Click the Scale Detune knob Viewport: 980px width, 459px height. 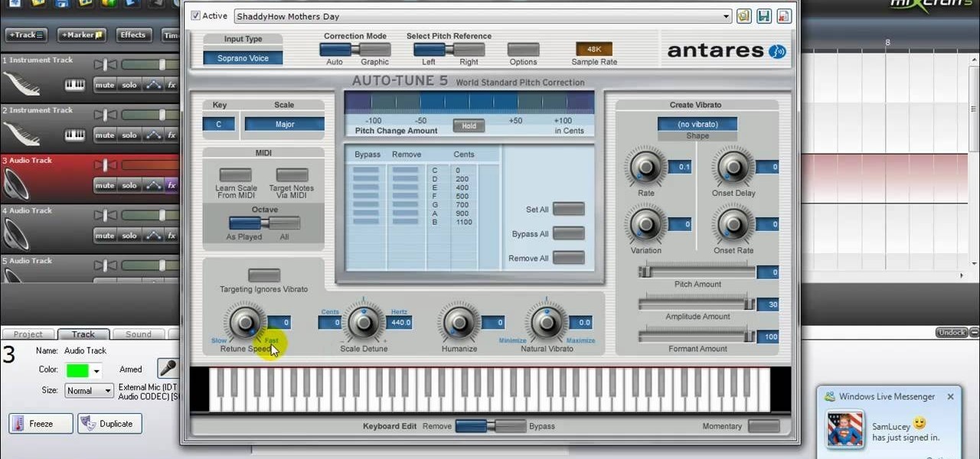click(x=364, y=322)
